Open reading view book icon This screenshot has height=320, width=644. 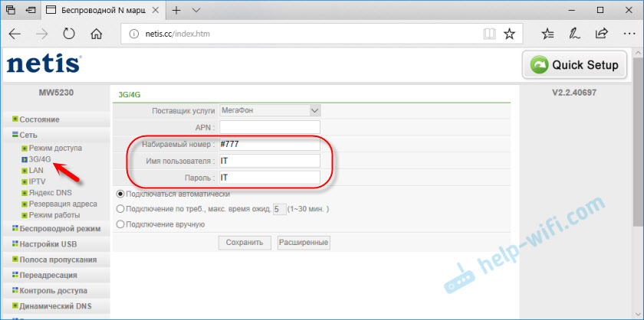click(x=489, y=34)
